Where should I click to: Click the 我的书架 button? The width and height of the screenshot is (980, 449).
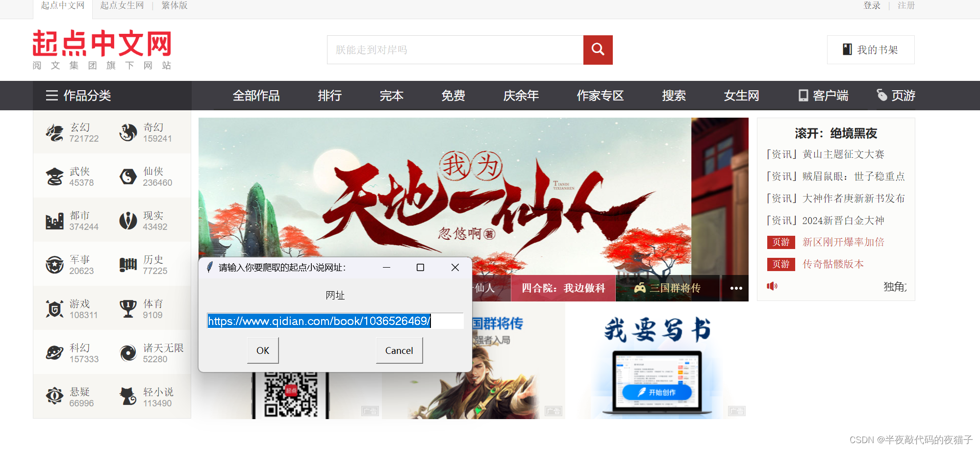pos(871,50)
